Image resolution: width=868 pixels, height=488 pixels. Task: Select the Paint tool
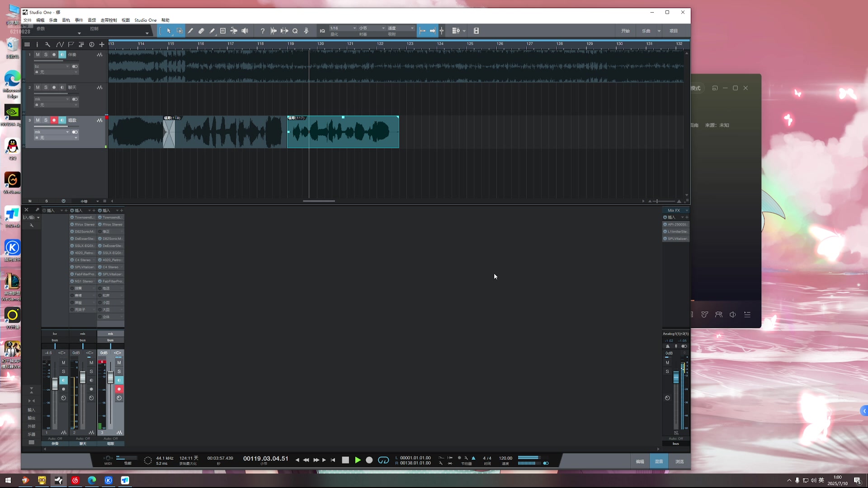point(212,31)
